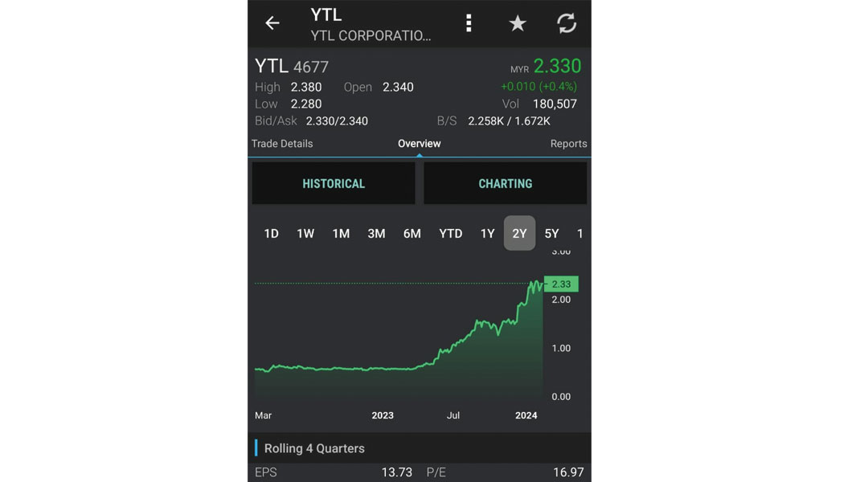Switch chart to YTD range
The width and height of the screenshot is (868, 482).
click(x=451, y=234)
